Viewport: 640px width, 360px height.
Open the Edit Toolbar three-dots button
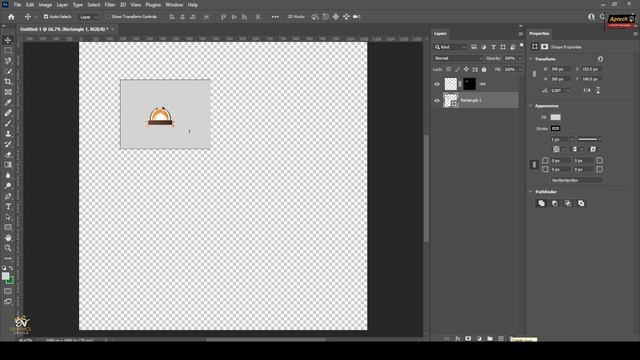(x=8, y=258)
